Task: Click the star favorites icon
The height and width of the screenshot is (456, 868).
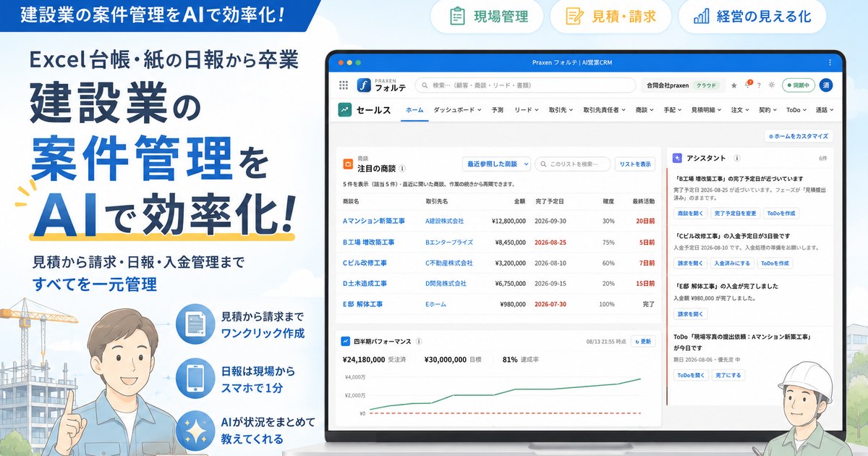Action: (734, 85)
